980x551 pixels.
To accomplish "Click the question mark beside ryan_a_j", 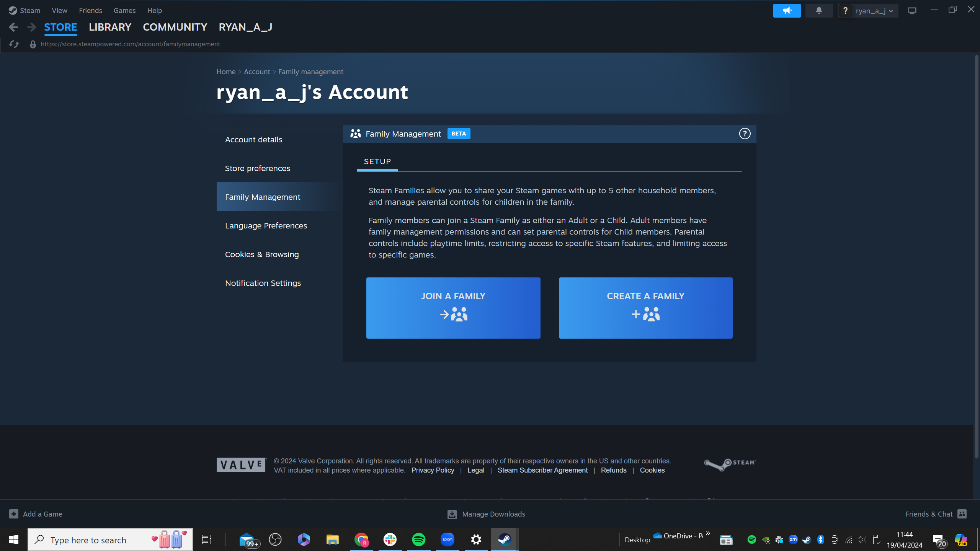I will point(845,11).
